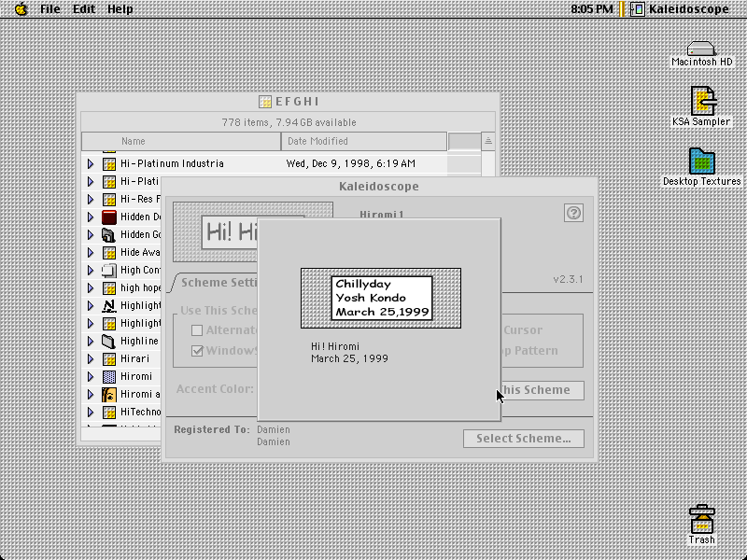Uncheck the Window checkbox in Kaleidoscope

(x=197, y=351)
